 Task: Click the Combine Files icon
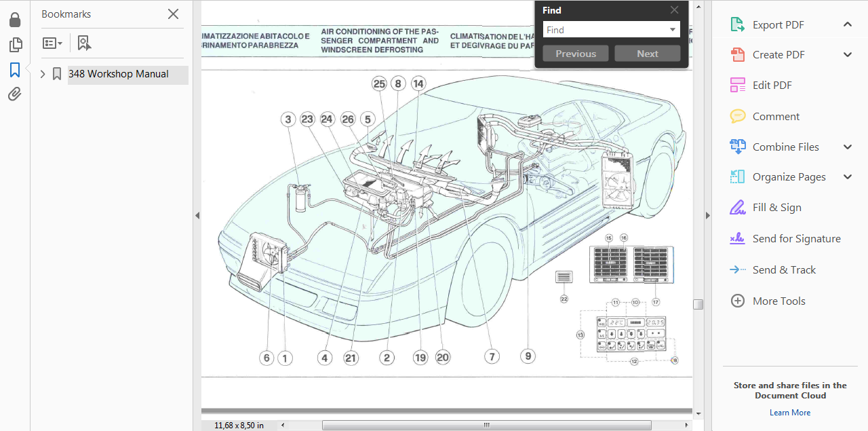click(x=737, y=147)
